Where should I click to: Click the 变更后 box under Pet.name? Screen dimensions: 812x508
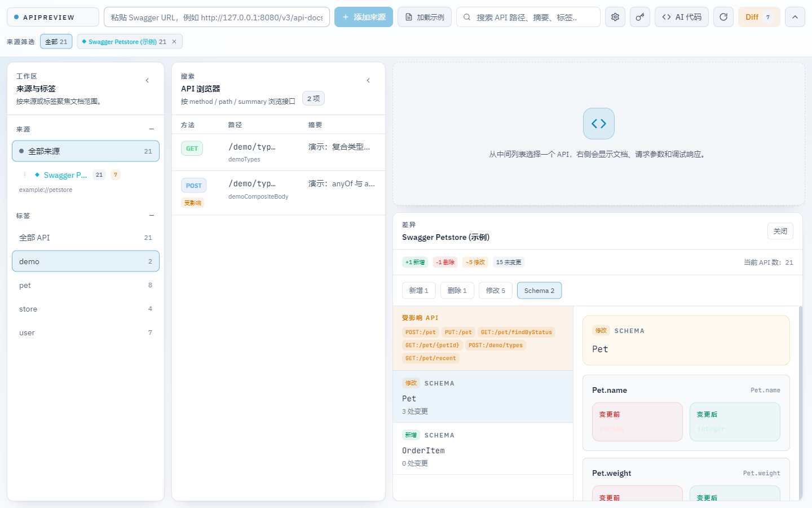(735, 422)
